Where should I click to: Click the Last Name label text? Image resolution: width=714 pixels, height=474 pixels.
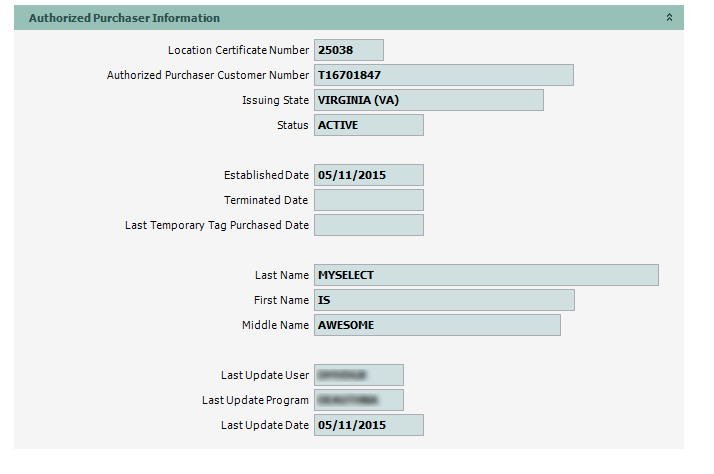coord(281,275)
